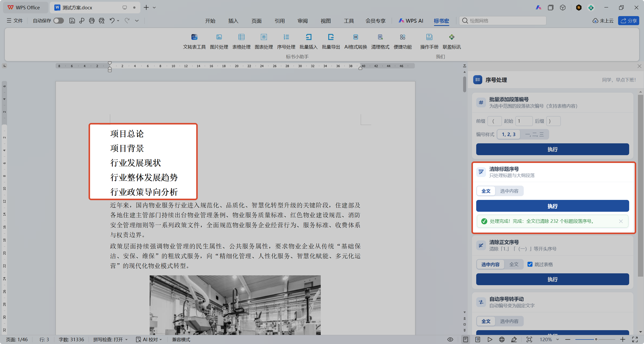The image size is (644, 344).
Task: Open the AI 校对 dropdown
Action: [149, 339]
